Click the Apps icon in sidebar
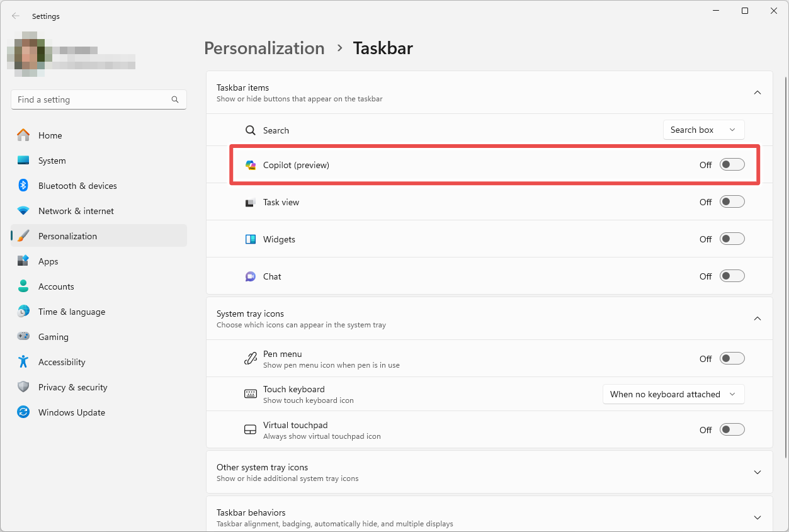Viewport: 789px width, 532px height. click(x=23, y=261)
